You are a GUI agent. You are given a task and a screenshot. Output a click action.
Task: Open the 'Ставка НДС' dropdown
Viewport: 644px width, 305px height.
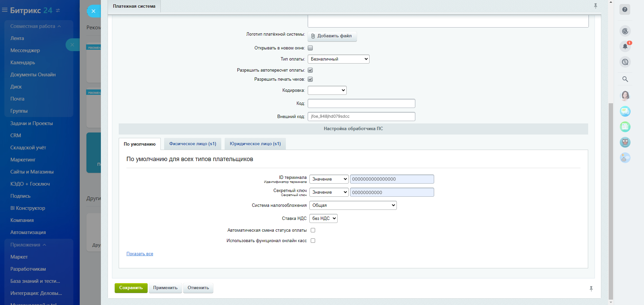(323, 219)
